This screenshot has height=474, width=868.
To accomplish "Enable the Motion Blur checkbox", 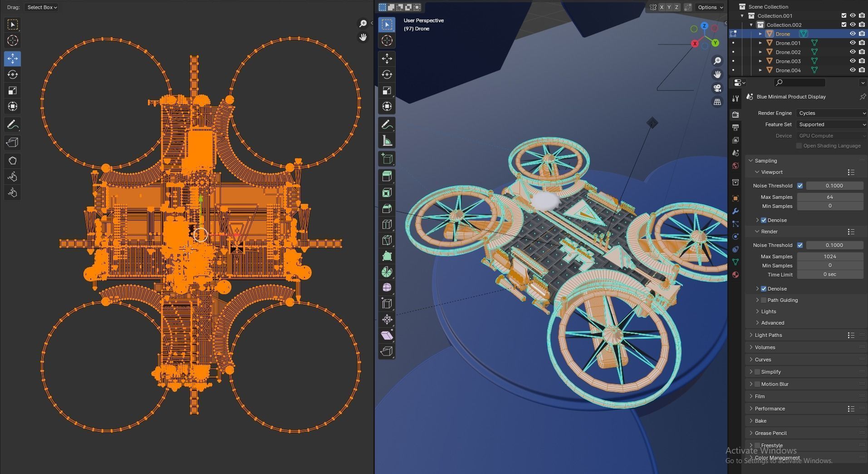I will pyautogui.click(x=757, y=384).
